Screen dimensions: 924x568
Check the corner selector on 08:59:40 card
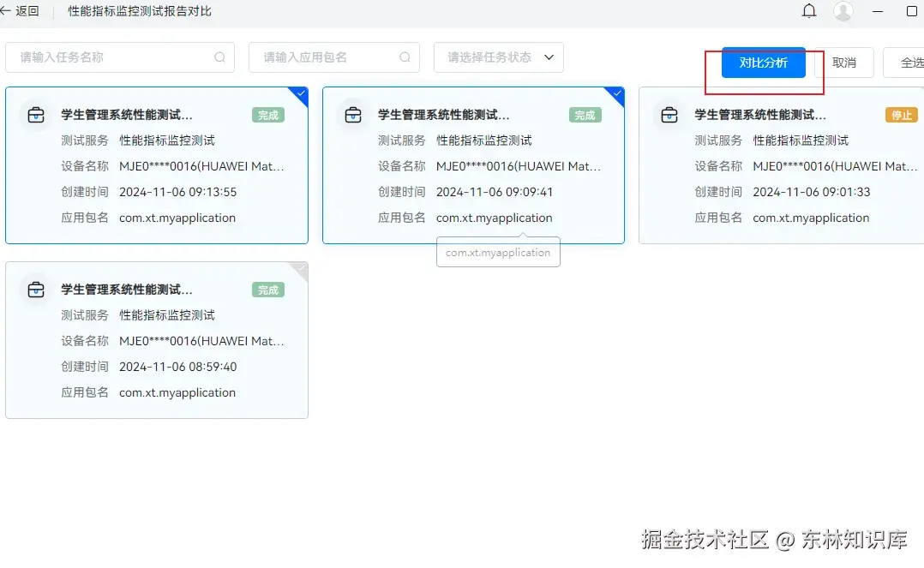[300, 269]
